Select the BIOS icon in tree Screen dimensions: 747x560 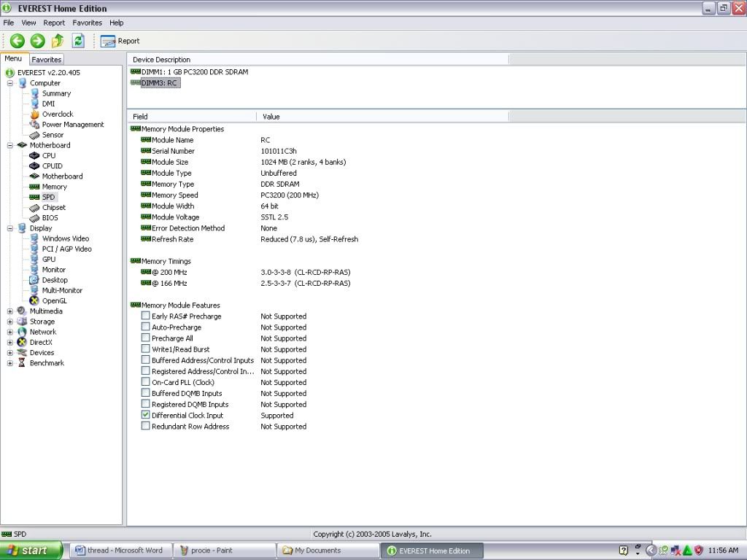coord(34,218)
